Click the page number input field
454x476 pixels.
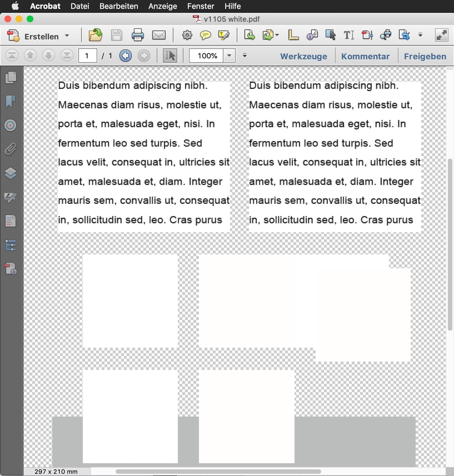(88, 56)
